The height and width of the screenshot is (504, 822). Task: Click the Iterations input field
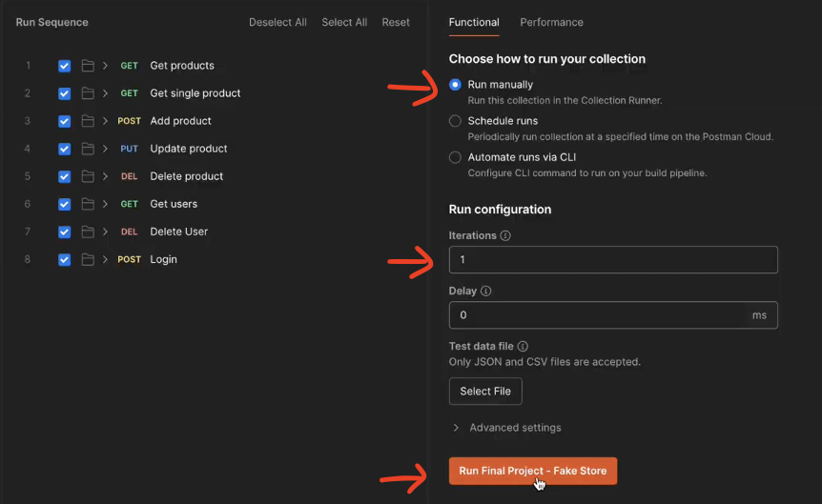[x=613, y=260]
